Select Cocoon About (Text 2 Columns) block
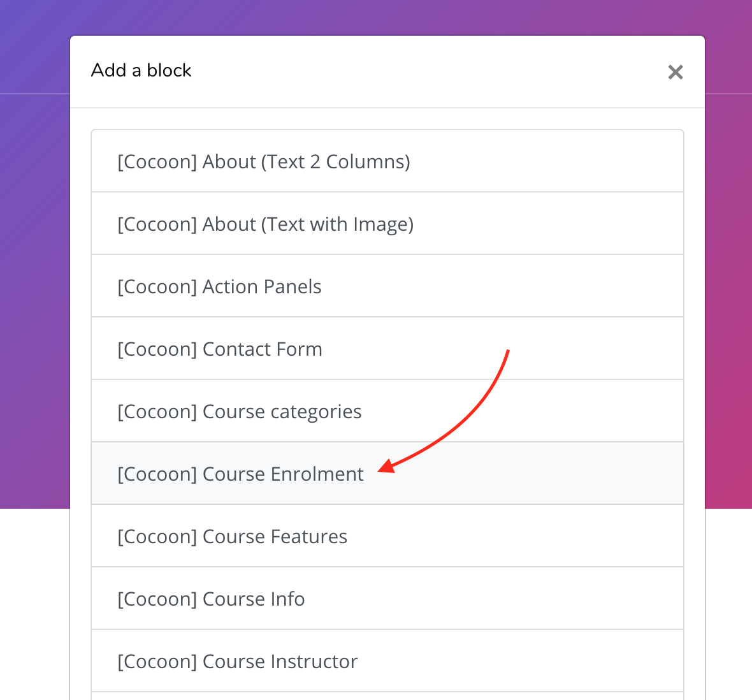Screen dimensions: 752x700 point(387,161)
